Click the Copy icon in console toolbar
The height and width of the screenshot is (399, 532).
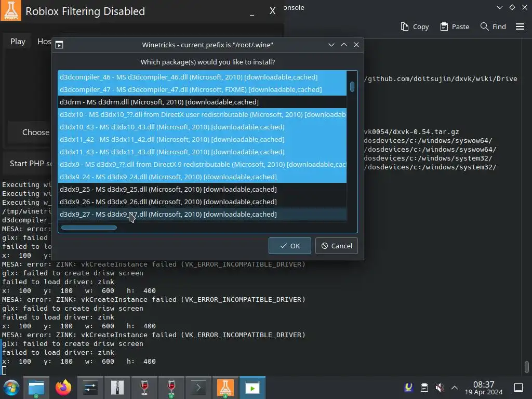tap(404, 26)
